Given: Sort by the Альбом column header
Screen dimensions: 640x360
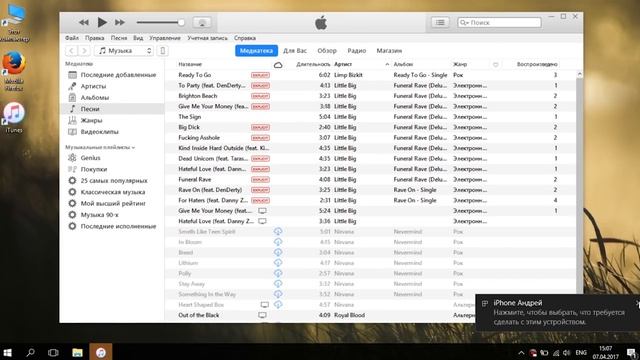Looking at the screenshot, I should [403, 64].
